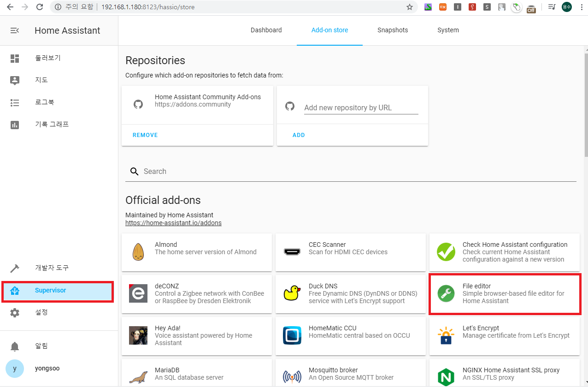The image size is (588, 388).
Task: Open the Duck DNS add-on card
Action: point(351,294)
